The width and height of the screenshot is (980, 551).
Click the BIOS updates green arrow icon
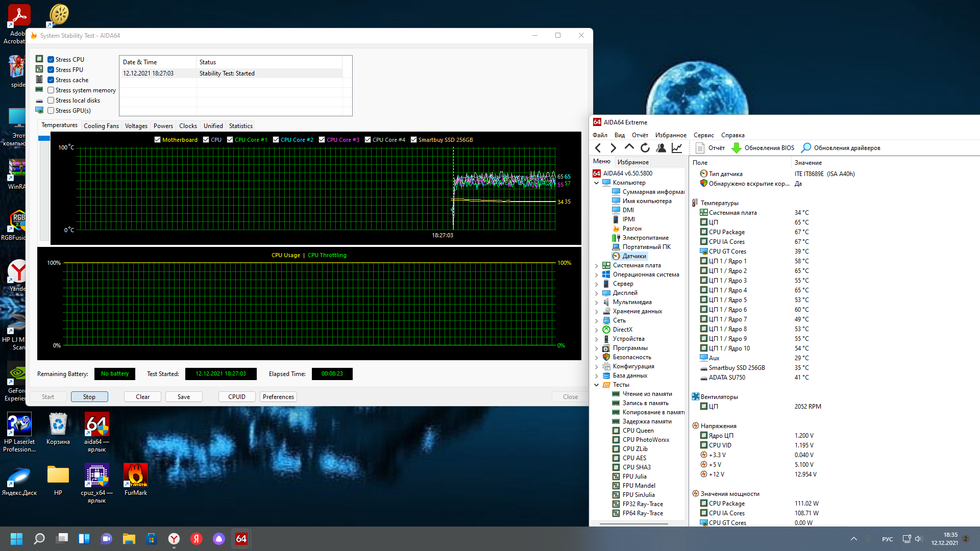737,148
